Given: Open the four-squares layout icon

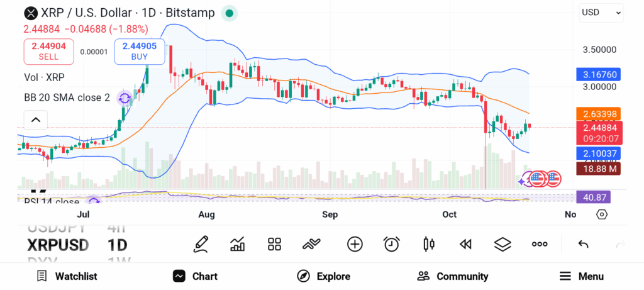Looking at the screenshot, I should tap(274, 244).
